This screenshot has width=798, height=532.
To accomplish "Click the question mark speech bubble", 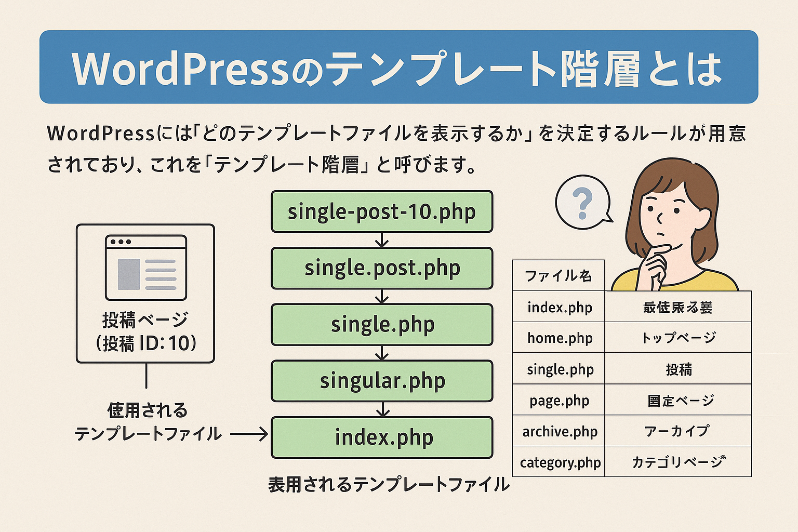I will pos(583,202).
